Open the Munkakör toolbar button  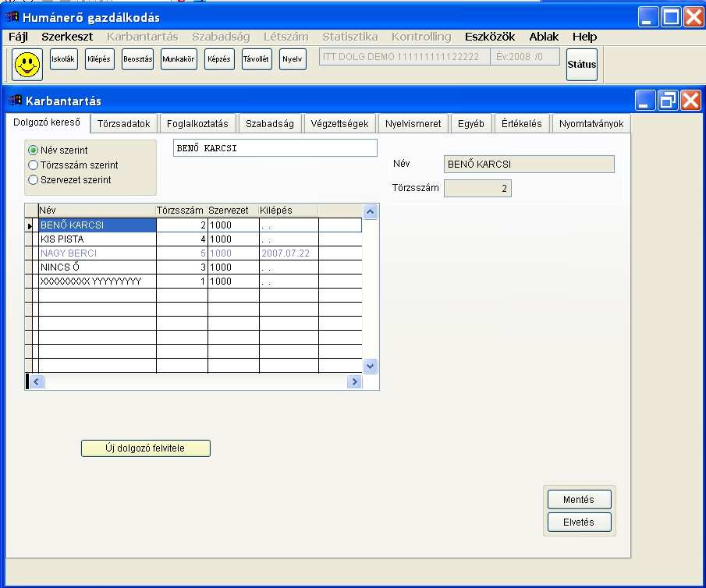(x=179, y=59)
